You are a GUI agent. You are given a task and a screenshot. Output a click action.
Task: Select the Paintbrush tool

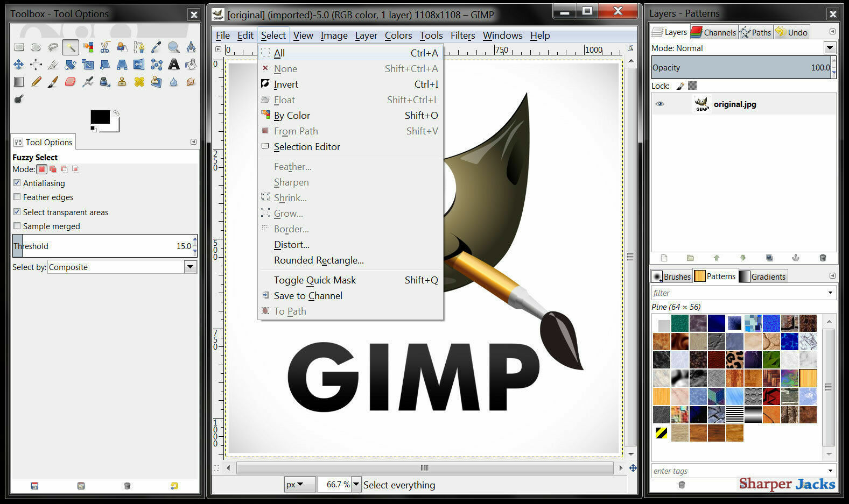click(53, 82)
